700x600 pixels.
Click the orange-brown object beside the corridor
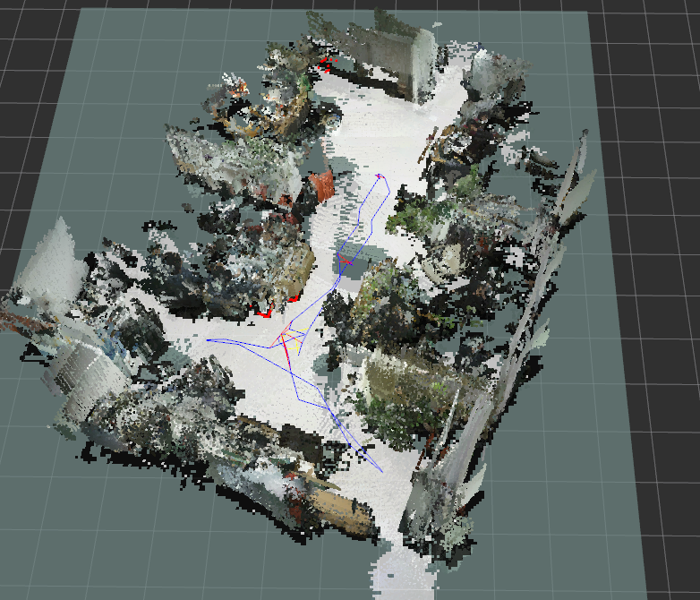(321, 186)
